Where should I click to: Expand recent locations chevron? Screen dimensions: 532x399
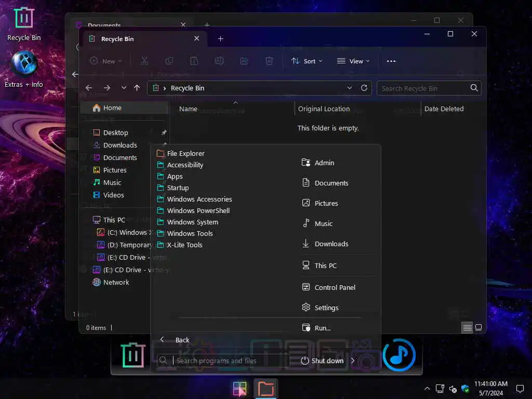(x=124, y=88)
